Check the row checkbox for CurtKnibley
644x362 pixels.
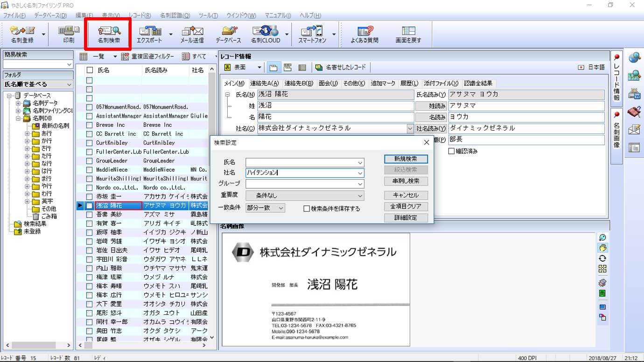(90, 143)
